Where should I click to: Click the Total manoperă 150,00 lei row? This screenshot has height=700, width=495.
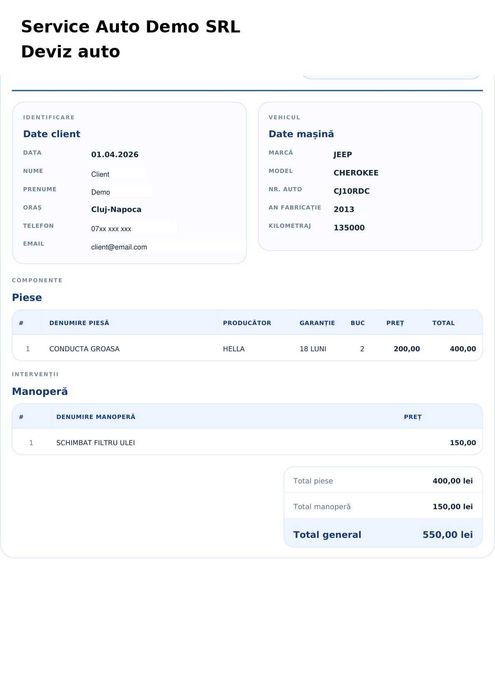click(383, 506)
